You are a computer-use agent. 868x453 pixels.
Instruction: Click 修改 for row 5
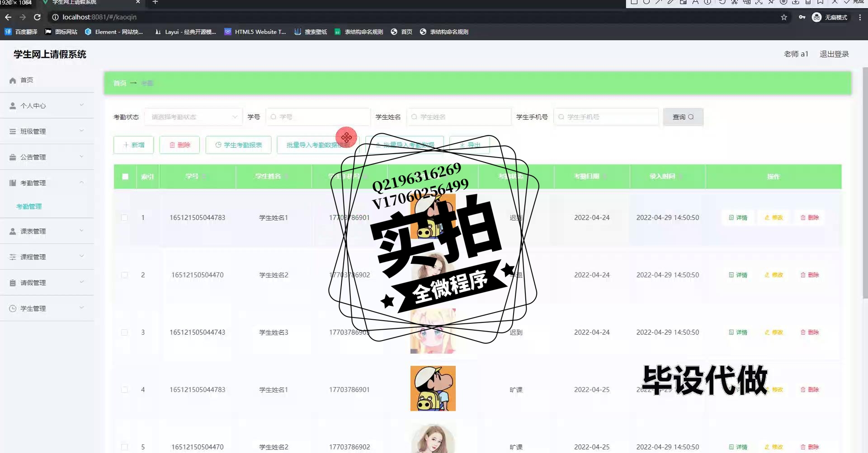(774, 447)
